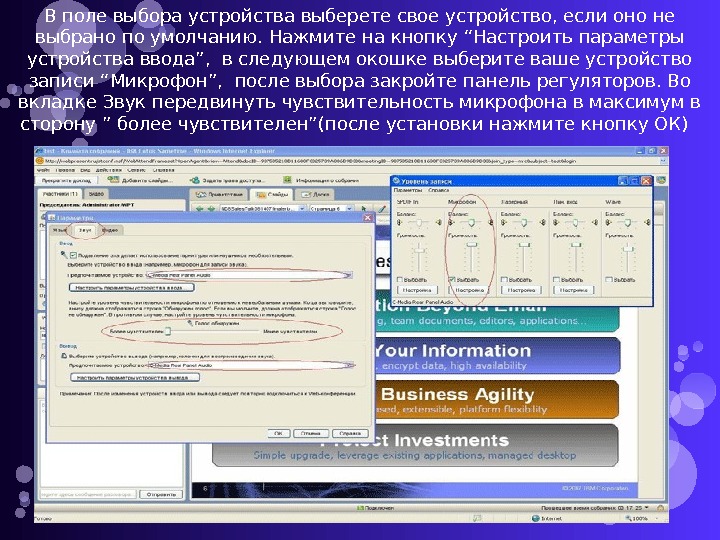Click Микрофон volume slider handle
Viewport: 720px width, 540px height.
click(472, 245)
